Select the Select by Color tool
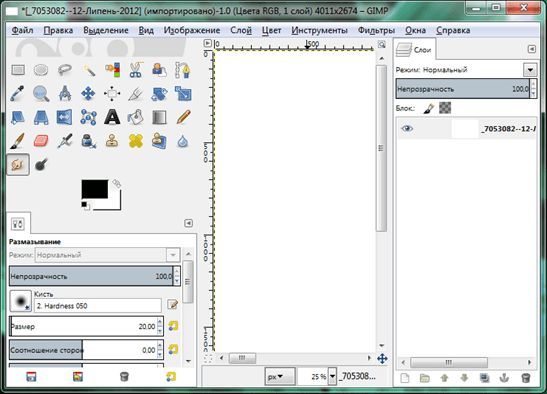This screenshot has width=547, height=394. (112, 70)
